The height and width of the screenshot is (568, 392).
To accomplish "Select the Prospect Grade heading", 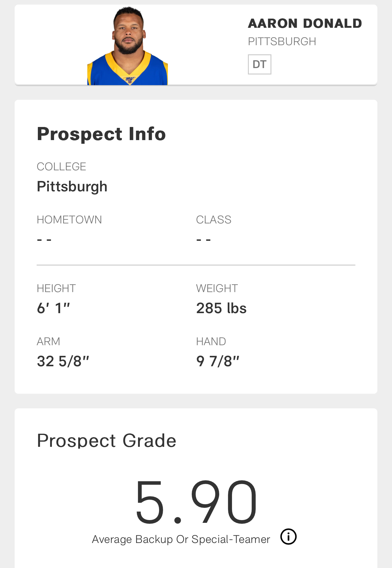I will click(x=107, y=441).
